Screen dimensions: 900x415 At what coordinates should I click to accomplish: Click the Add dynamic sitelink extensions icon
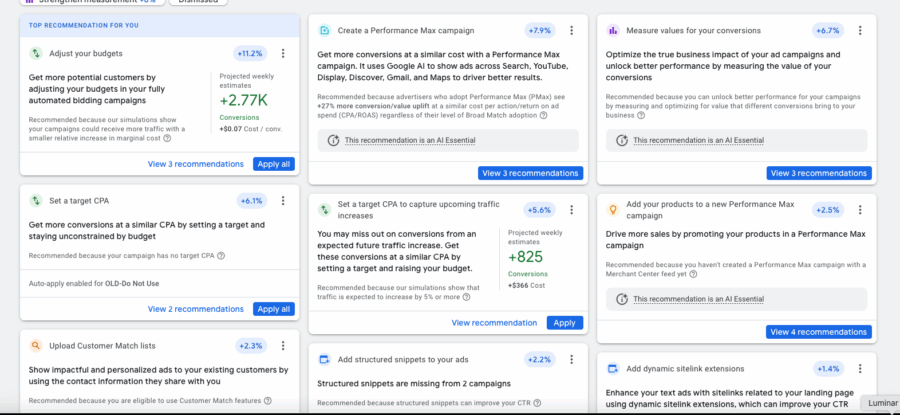point(613,368)
